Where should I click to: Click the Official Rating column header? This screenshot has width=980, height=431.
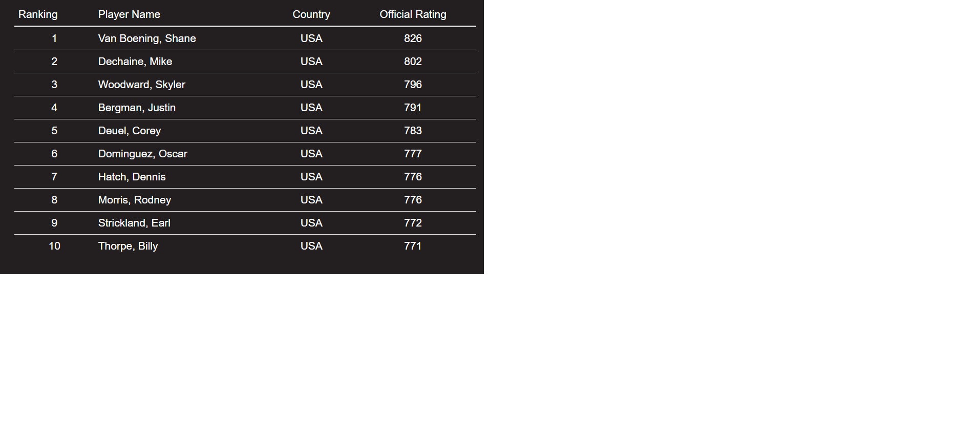click(413, 14)
